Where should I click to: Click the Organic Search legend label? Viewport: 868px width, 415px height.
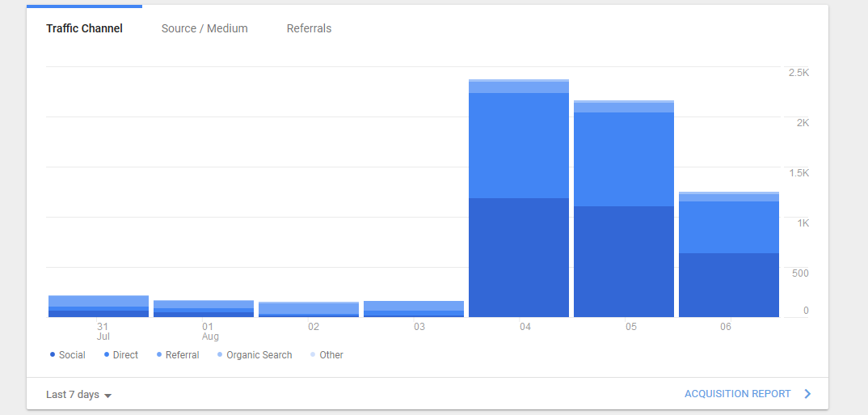(x=259, y=354)
